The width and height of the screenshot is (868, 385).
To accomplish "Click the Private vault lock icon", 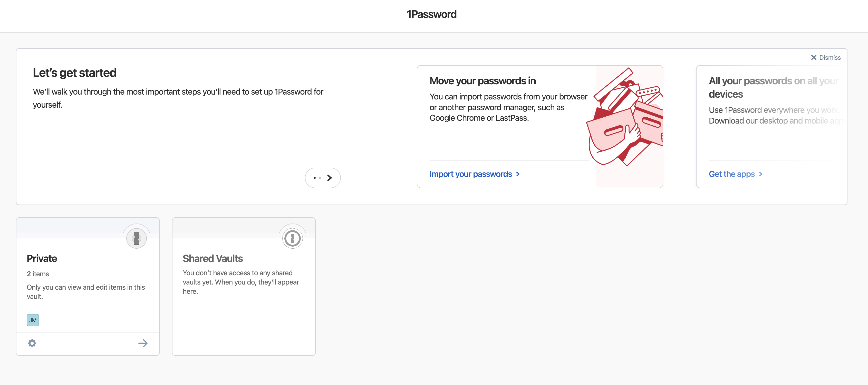I will (x=137, y=238).
